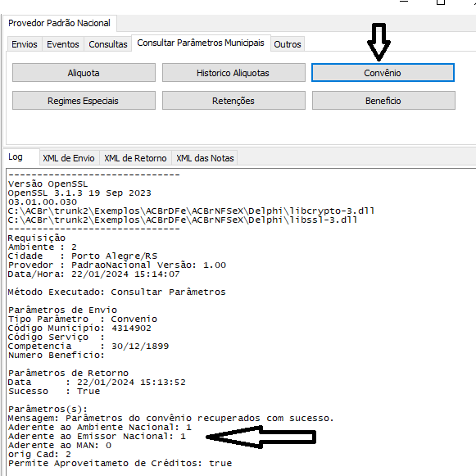Click 'Parâmetros do convênio recuperados' message line
Viewport: 476px width, 476px height.
(171, 419)
